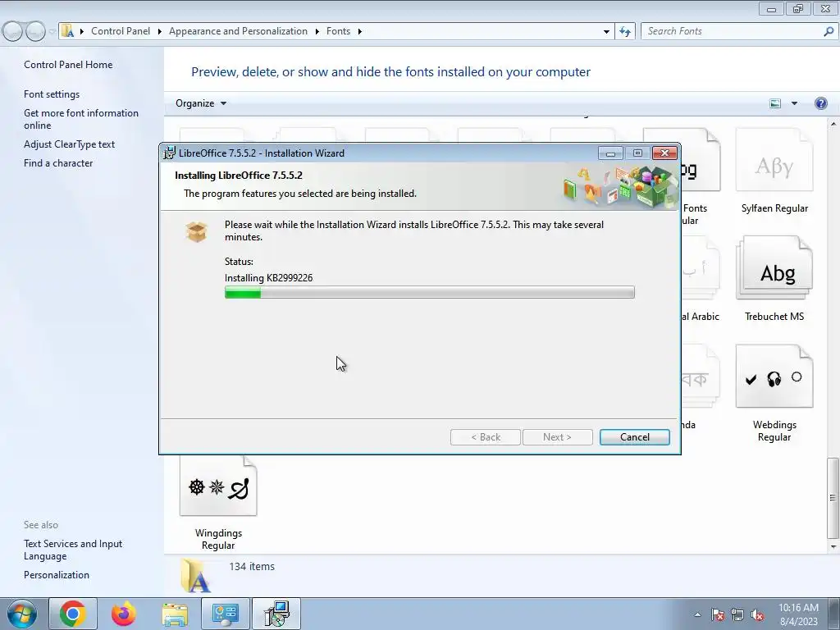This screenshot has width=840, height=630.
Task: Click the Fonts folder icon in address bar
Action: pos(67,31)
